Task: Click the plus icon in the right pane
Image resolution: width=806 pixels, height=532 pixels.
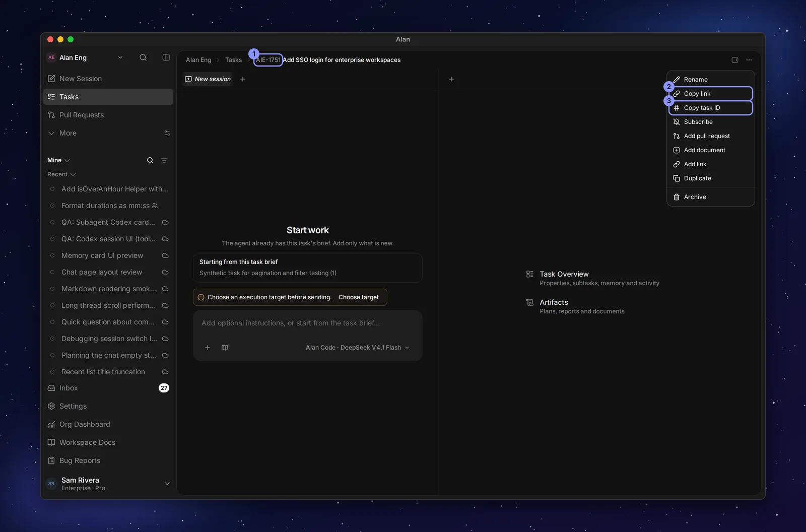Action: [x=451, y=79]
